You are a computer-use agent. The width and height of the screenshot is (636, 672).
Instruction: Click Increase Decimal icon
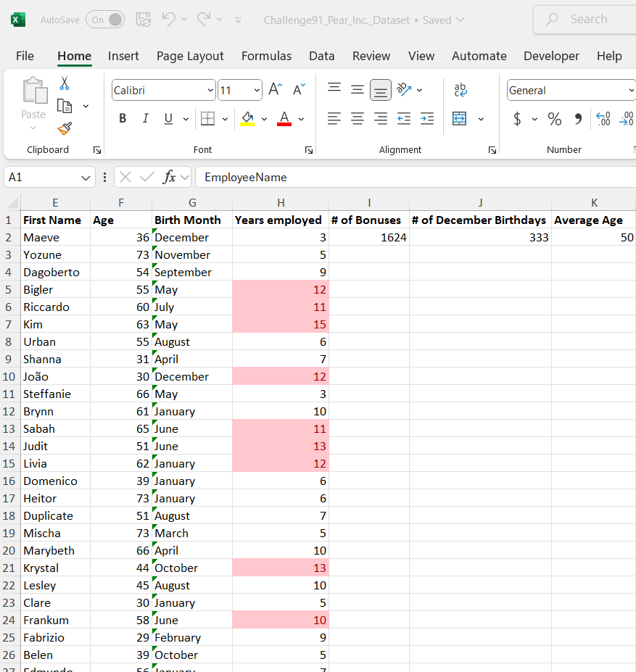pyautogui.click(x=603, y=118)
